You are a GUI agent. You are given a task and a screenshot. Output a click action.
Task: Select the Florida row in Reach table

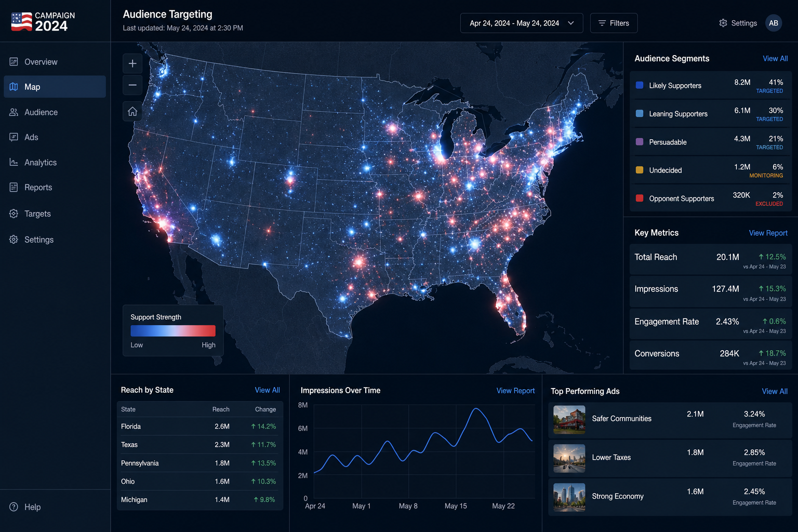200,427
